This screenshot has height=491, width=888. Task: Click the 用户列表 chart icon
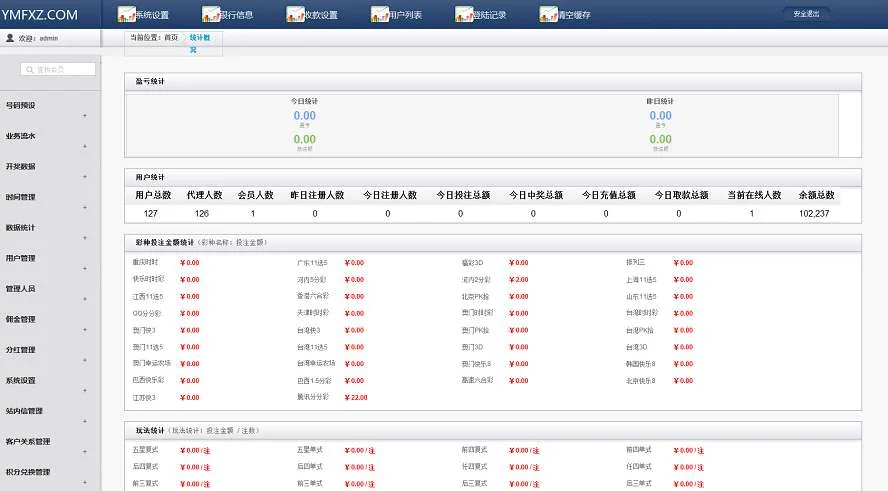click(379, 14)
